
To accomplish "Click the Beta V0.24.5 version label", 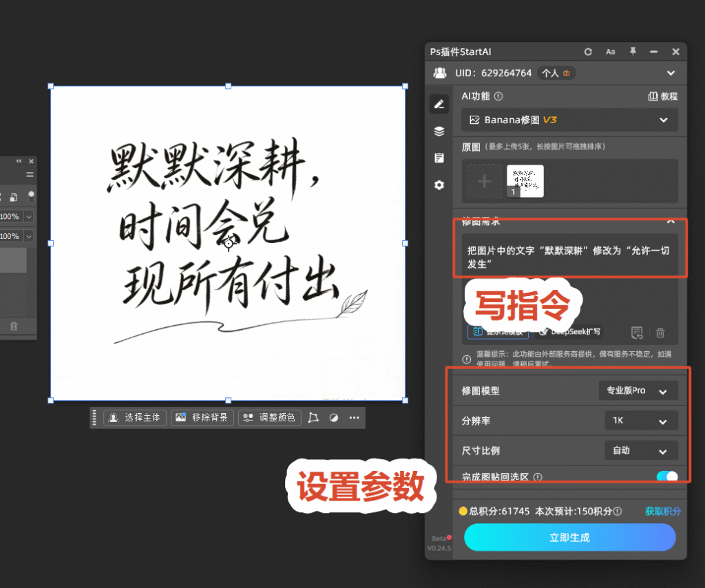I will [439, 543].
